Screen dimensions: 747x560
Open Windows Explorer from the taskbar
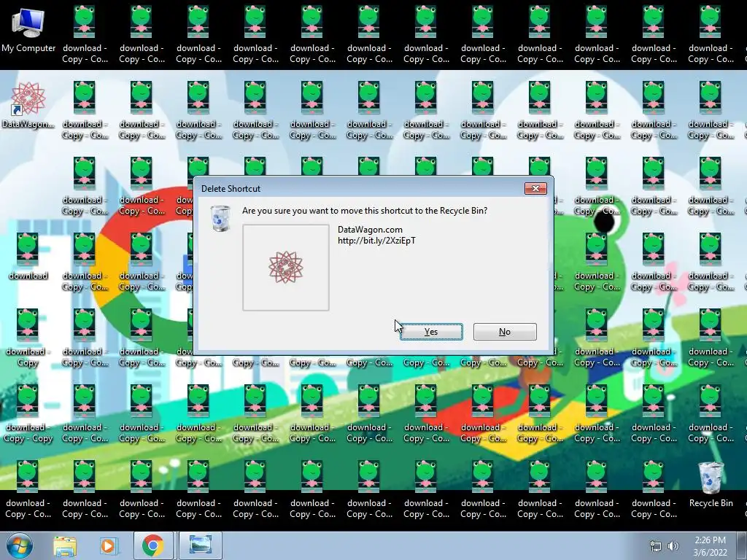click(65, 546)
